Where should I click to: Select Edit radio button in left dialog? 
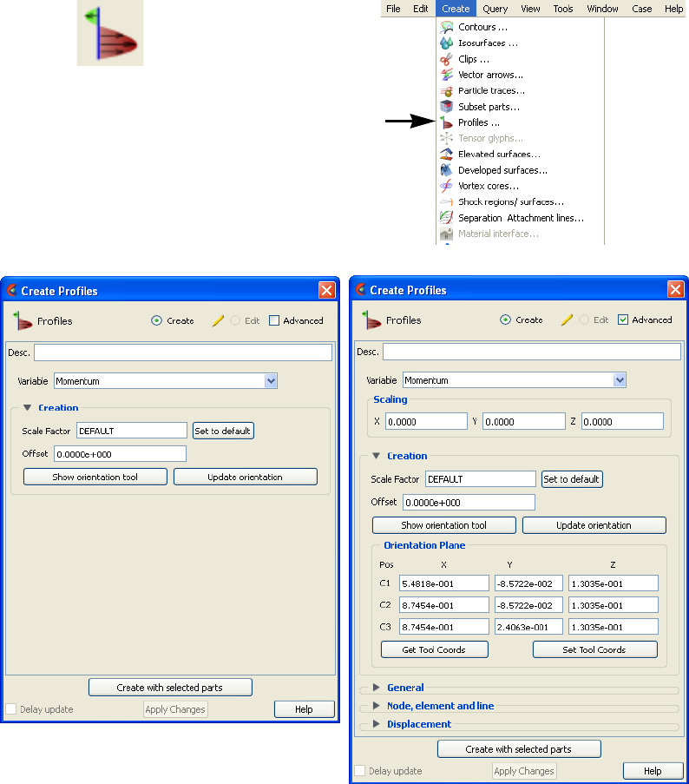tap(235, 320)
